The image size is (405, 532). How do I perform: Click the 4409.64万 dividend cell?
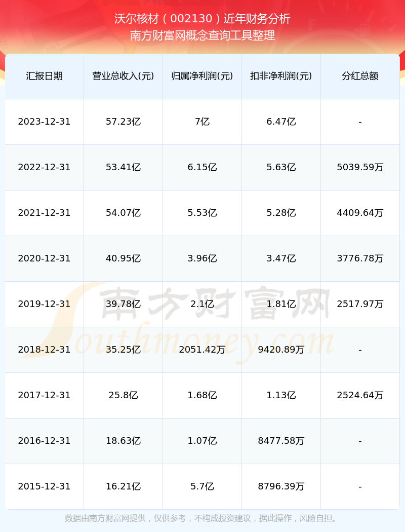pos(360,213)
